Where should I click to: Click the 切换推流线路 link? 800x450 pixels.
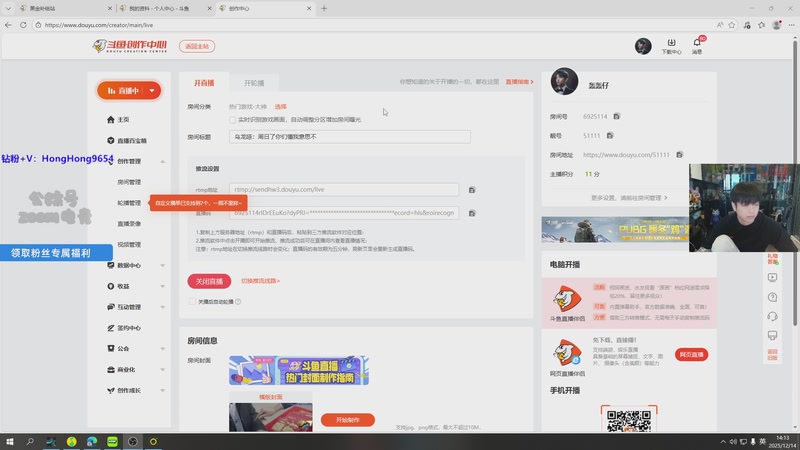[x=260, y=281]
